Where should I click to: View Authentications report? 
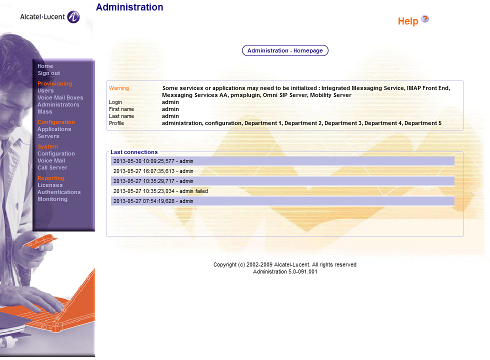coord(59,192)
